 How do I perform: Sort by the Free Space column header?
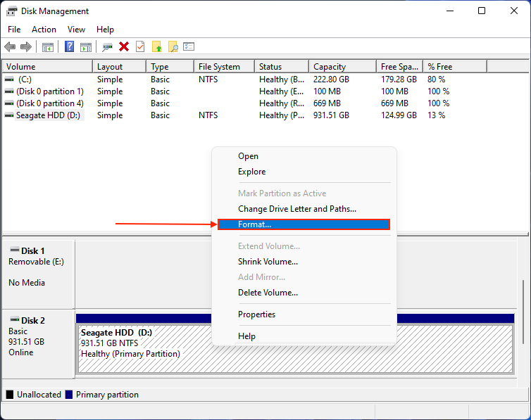click(x=400, y=67)
